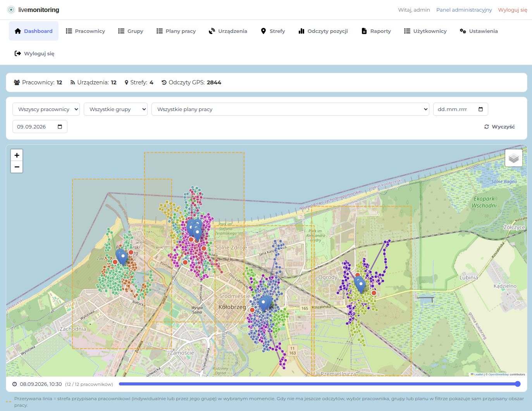This screenshot has height=411, width=532.
Task: Open Urządzenia page
Action: 228,31
